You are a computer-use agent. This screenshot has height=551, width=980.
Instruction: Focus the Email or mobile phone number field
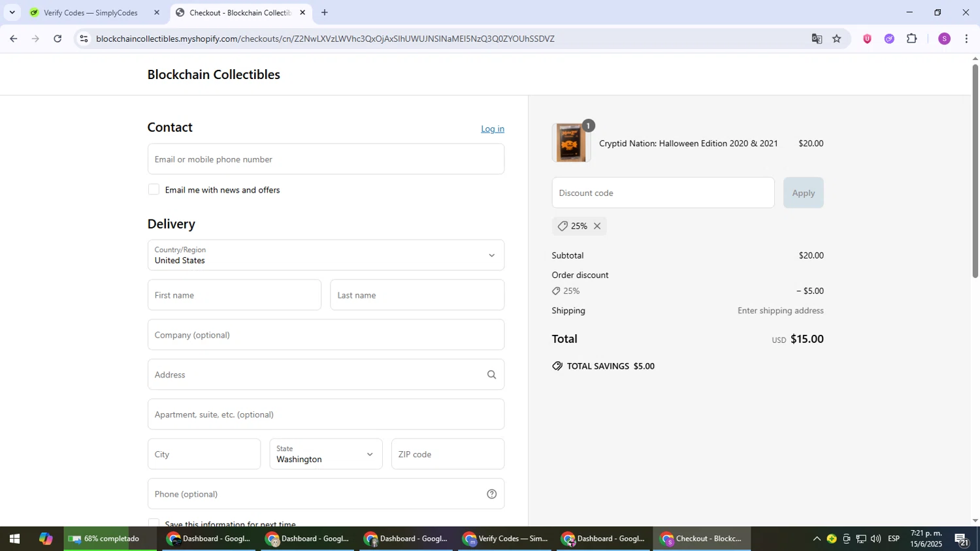coord(325,159)
